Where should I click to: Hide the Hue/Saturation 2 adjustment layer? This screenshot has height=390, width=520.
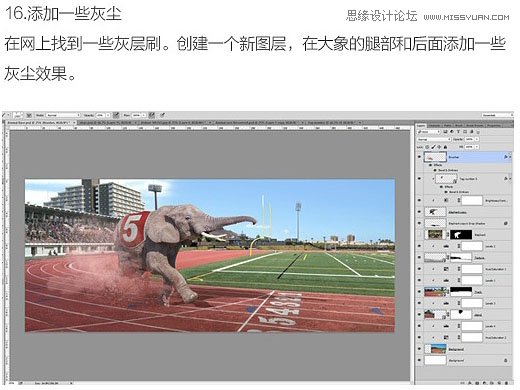click(x=419, y=338)
